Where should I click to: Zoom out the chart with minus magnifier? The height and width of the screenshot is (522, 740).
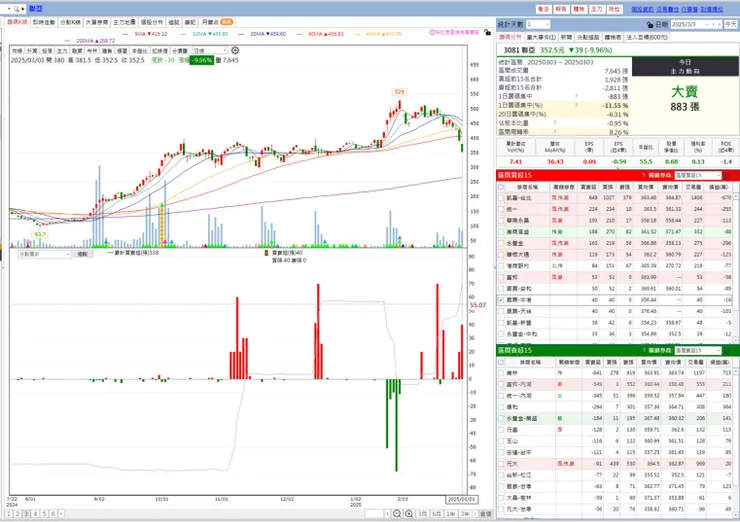click(397, 514)
